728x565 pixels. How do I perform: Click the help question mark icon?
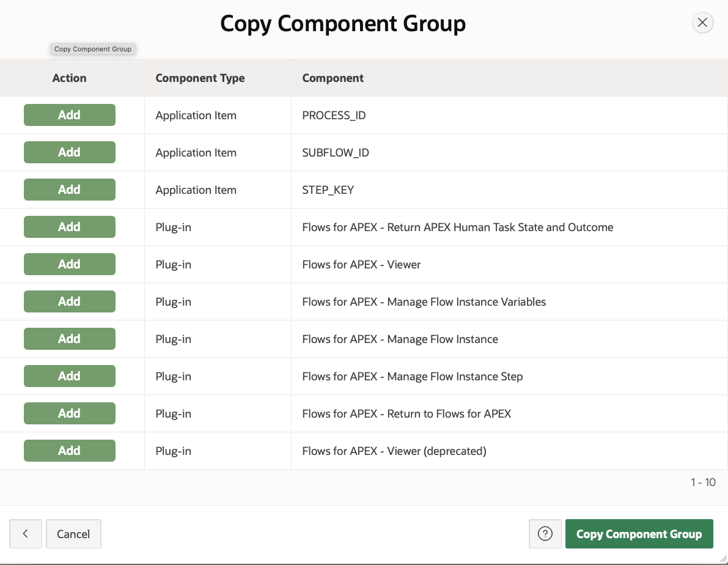(545, 534)
